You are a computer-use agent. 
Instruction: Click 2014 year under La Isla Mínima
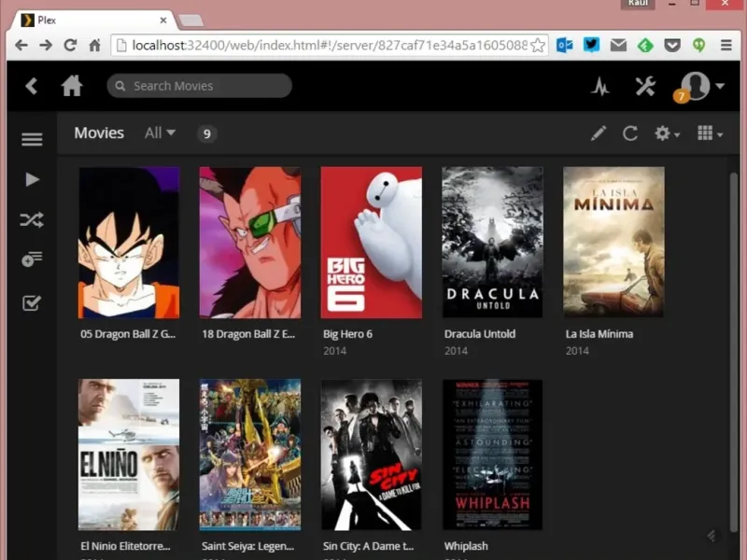pos(577,351)
